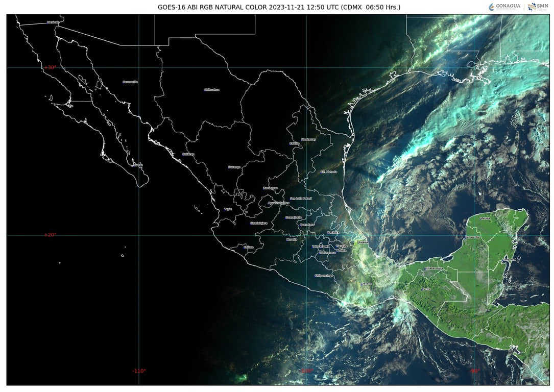Click the Chilpancingo city label
554x392 pixels.
[324, 276]
